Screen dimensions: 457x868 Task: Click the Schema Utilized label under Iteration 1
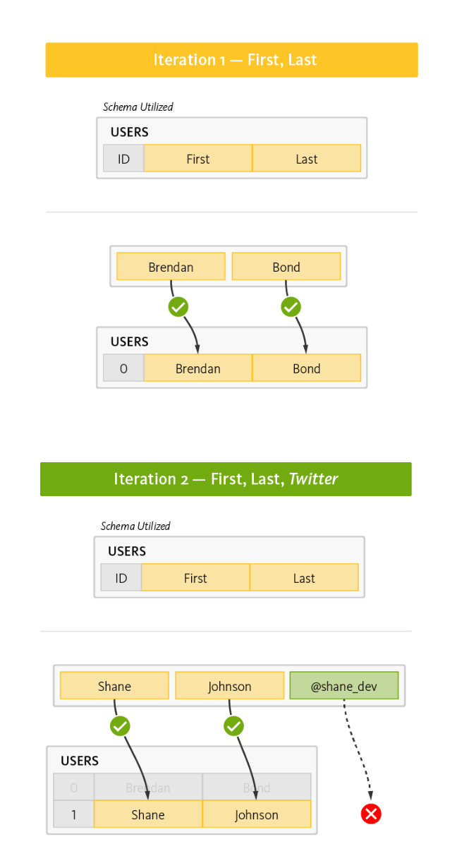(x=138, y=107)
